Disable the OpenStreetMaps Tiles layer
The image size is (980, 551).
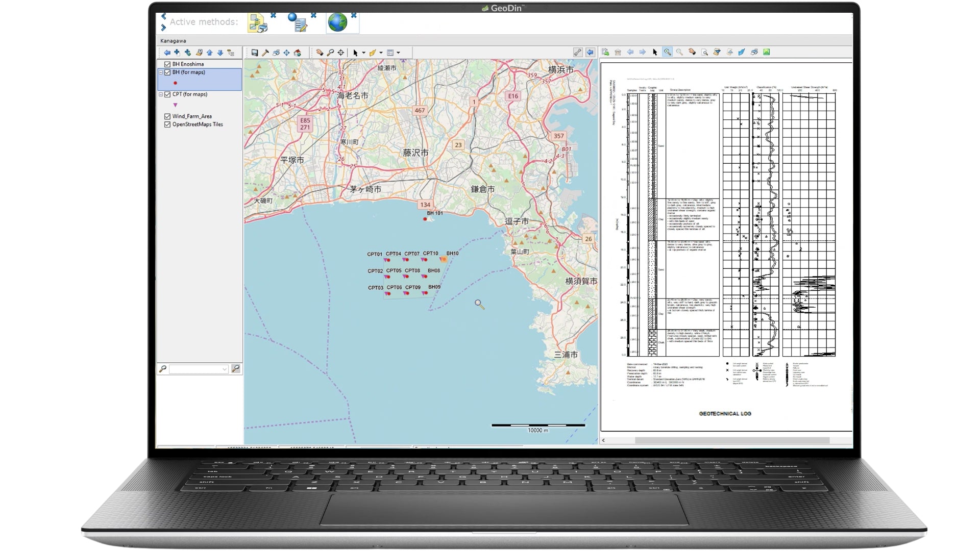coord(167,124)
